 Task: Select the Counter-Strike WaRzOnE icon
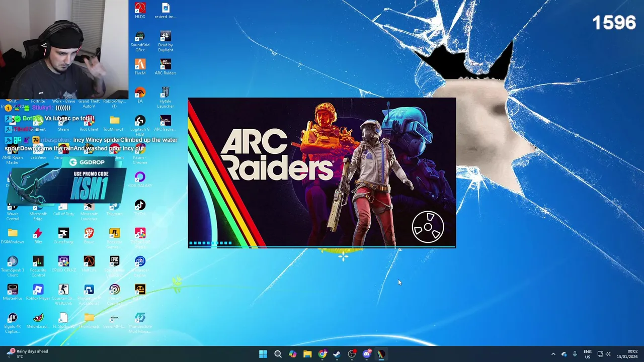point(63,295)
